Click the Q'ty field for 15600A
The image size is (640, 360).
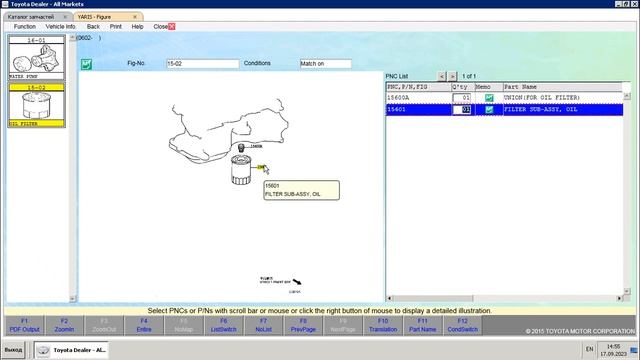click(462, 98)
